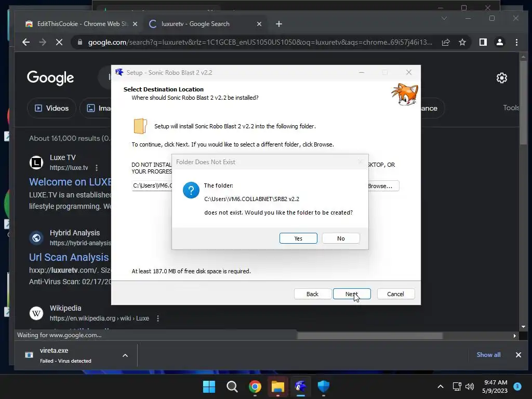Open Chrome from the taskbar
532x399 pixels.
pos(255,387)
